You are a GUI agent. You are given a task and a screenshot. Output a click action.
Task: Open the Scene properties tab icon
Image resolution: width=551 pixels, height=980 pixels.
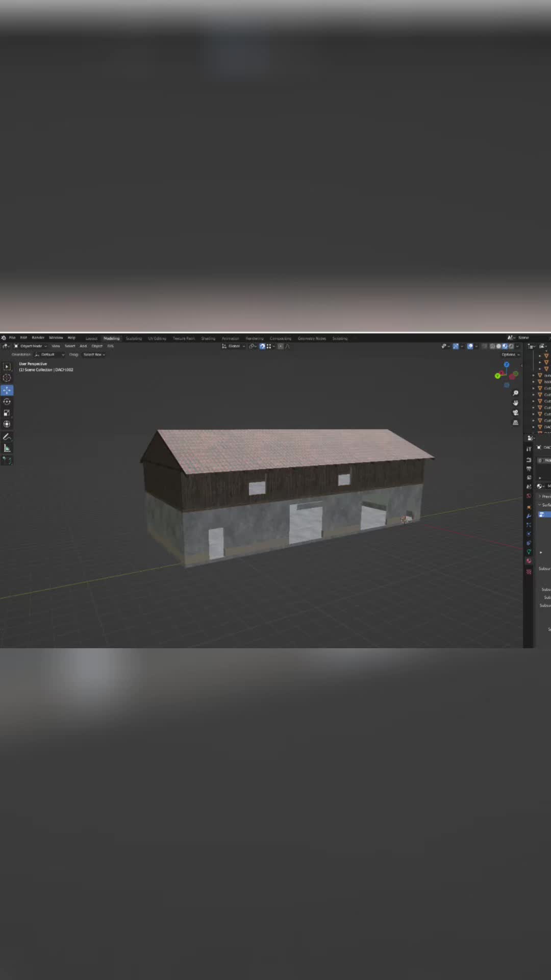tap(529, 487)
